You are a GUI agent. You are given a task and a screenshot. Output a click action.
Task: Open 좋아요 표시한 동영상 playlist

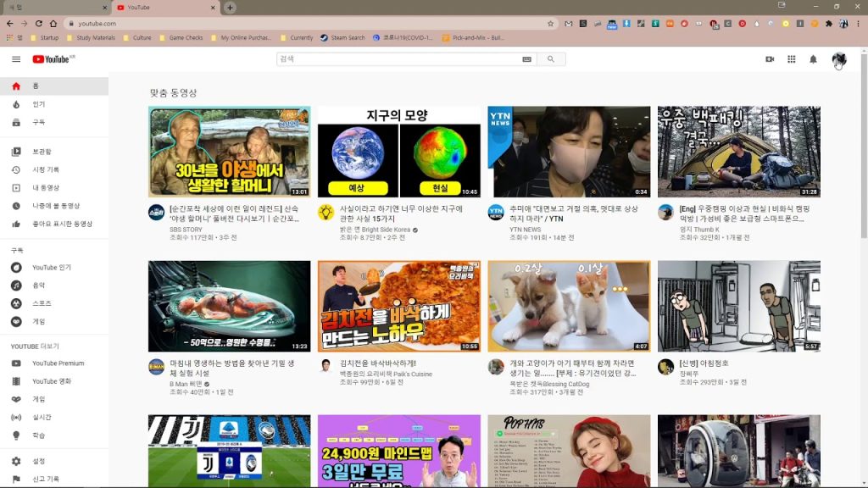click(x=62, y=224)
